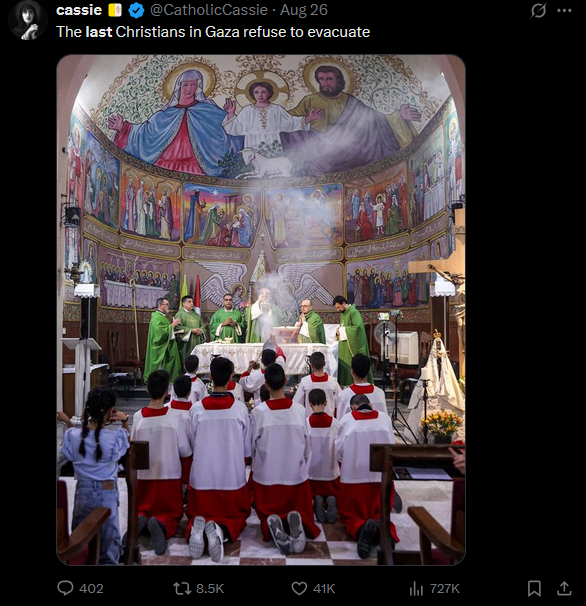Open cassie's profile avatar

click(28, 20)
